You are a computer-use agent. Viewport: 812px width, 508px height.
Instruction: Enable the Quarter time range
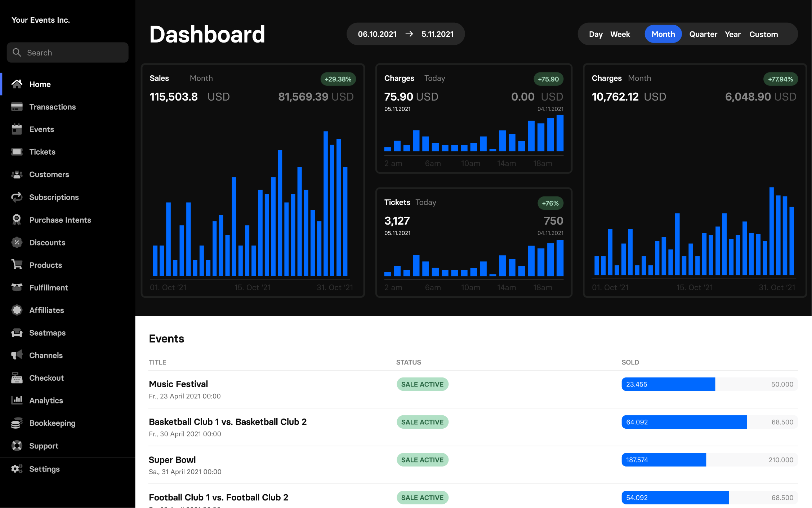703,34
